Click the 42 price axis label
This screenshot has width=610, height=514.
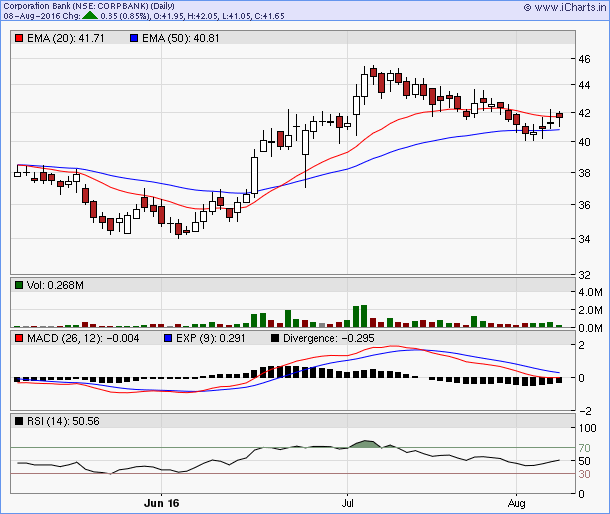point(584,113)
